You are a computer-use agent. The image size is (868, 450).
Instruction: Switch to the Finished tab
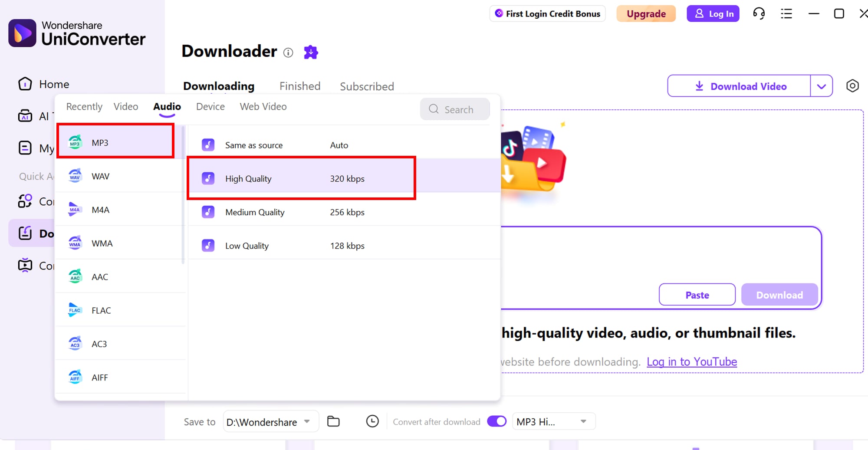[x=299, y=86]
